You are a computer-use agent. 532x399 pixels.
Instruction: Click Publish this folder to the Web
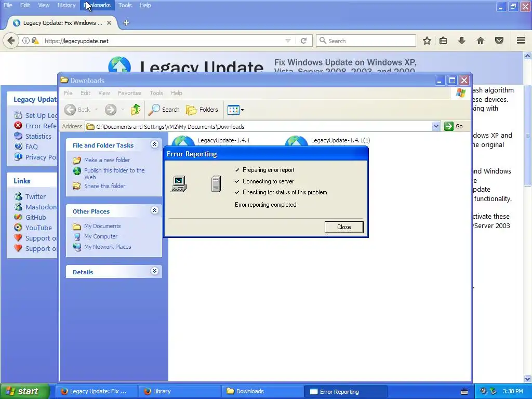coord(114,174)
